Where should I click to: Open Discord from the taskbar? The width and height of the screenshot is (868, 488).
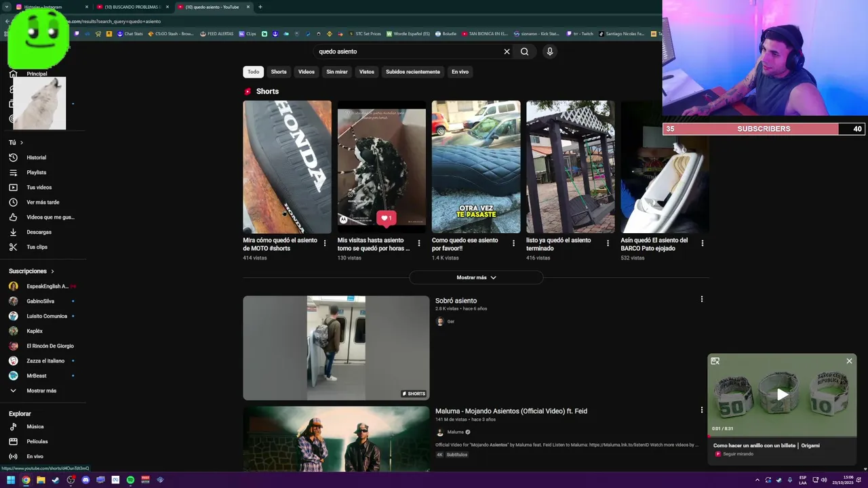85,480
